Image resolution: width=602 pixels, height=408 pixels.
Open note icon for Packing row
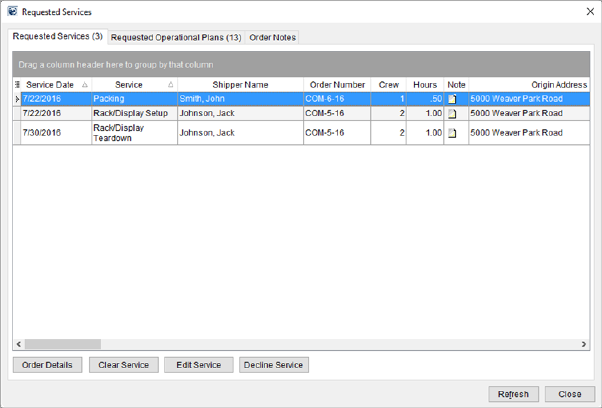point(452,100)
